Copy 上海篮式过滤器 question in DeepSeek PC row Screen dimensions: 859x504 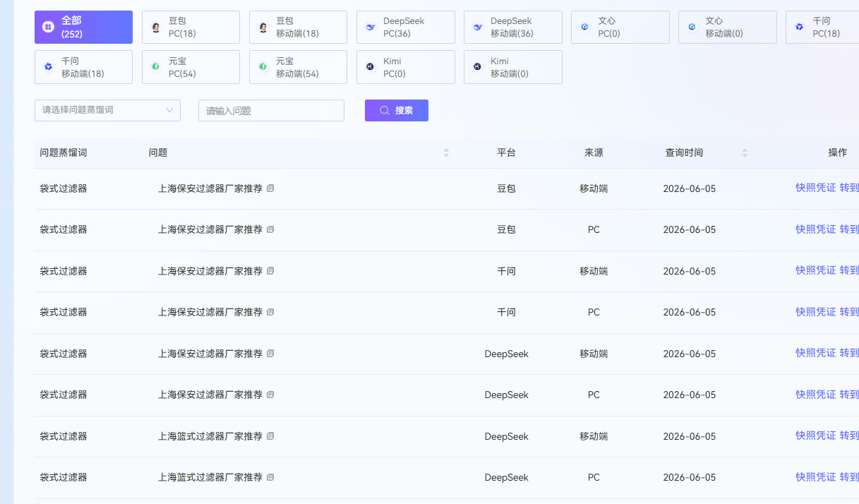coord(270,477)
